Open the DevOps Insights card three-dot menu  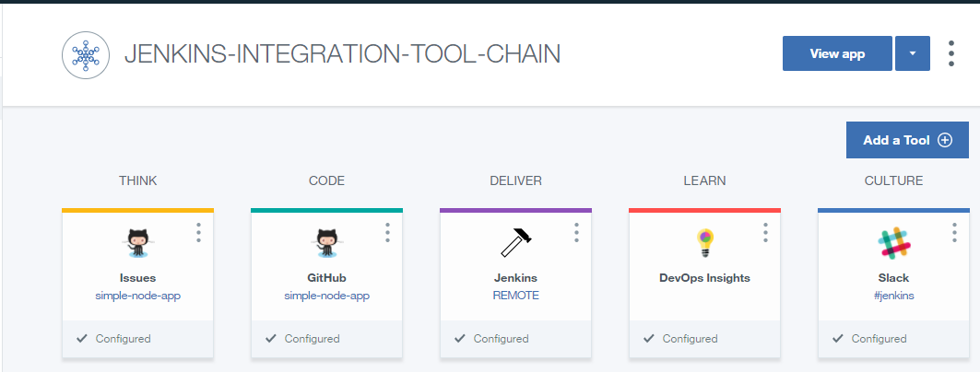click(x=765, y=232)
